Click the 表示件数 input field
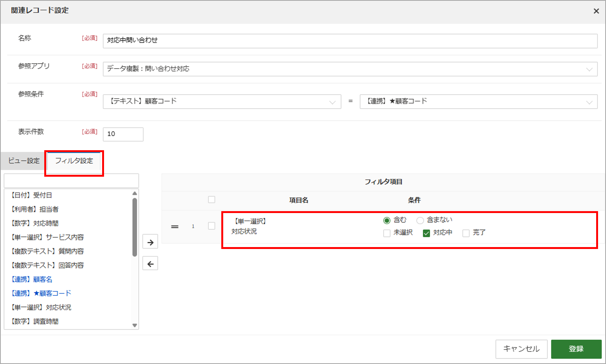The width and height of the screenshot is (606, 364). pos(123,134)
